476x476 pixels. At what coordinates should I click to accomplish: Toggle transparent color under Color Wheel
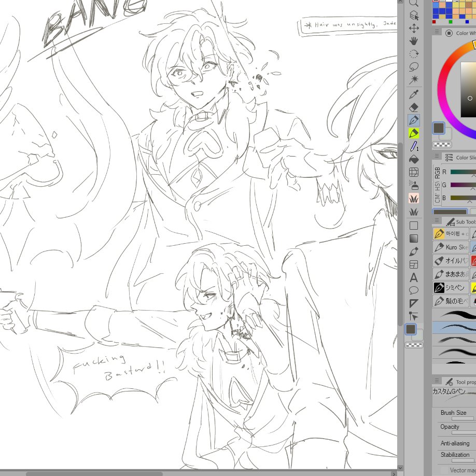coord(442,145)
